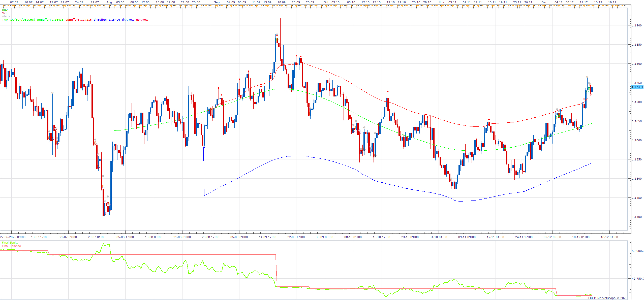Click the "upBuffer: 1,17216" value label

coord(79,20)
